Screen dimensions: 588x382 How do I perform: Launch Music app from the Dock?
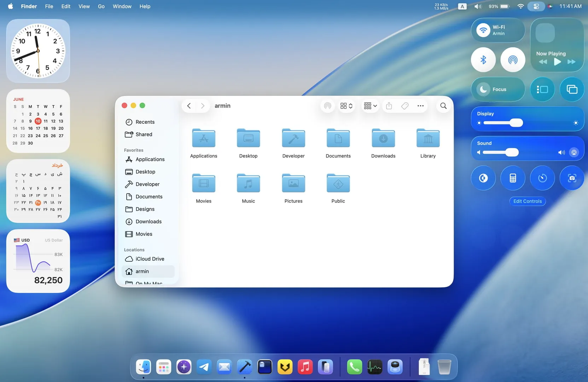pyautogui.click(x=305, y=367)
